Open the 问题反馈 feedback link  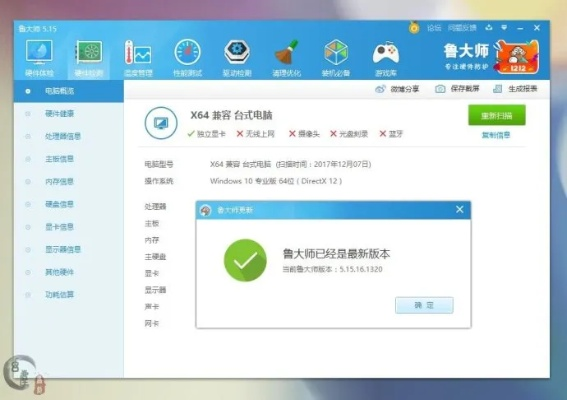[462, 28]
